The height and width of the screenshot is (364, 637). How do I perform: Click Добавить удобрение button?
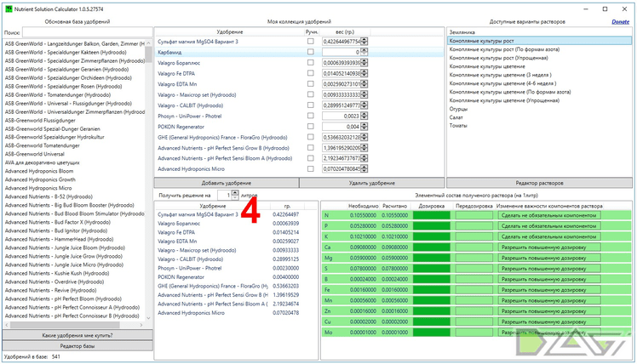tap(227, 183)
